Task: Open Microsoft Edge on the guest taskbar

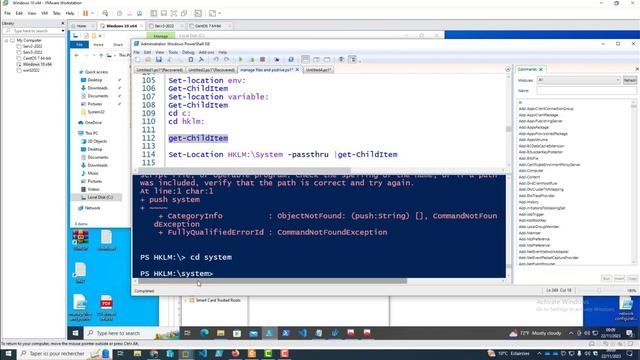Action: [x=204, y=333]
